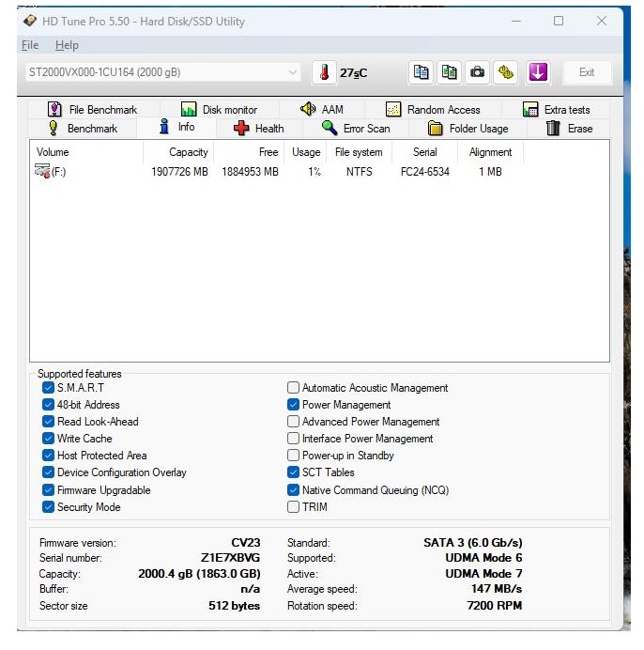This screenshot has width=644, height=650.
Task: Click the Exit button
Action: pos(587,72)
